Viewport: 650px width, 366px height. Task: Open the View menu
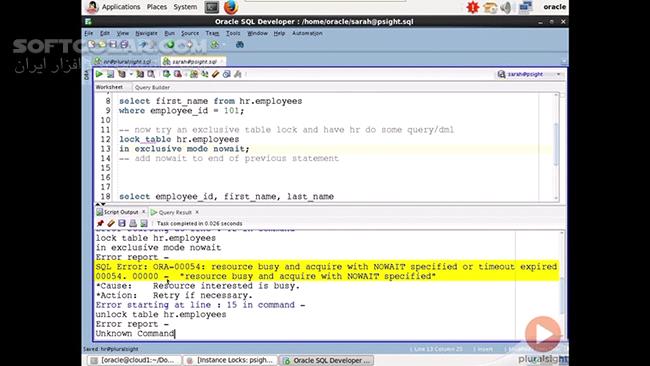coord(122,33)
